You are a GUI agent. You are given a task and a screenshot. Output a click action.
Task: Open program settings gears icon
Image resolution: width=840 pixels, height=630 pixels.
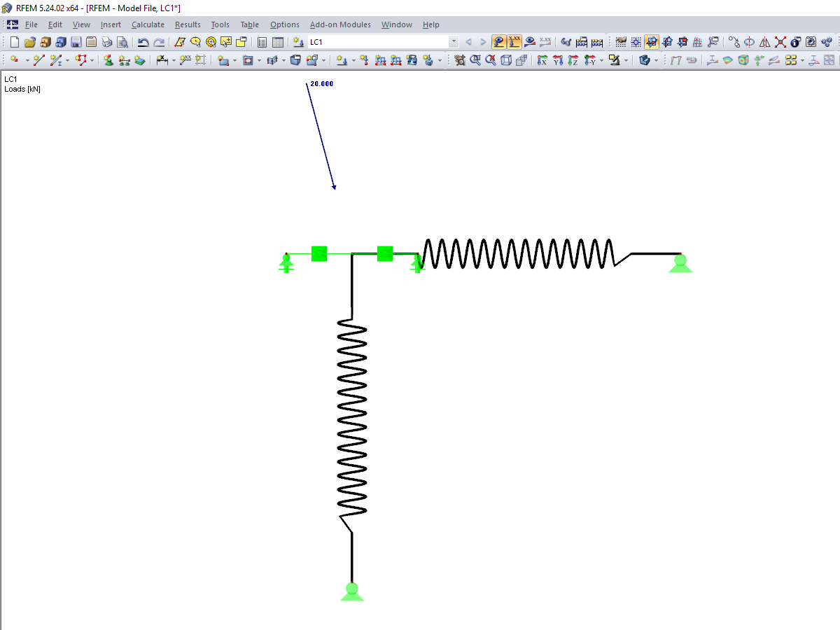tap(826, 42)
